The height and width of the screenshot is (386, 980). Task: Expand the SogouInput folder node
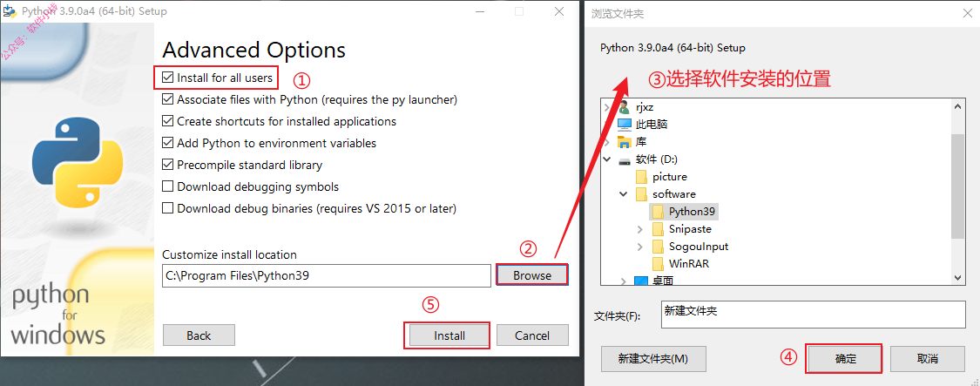640,247
